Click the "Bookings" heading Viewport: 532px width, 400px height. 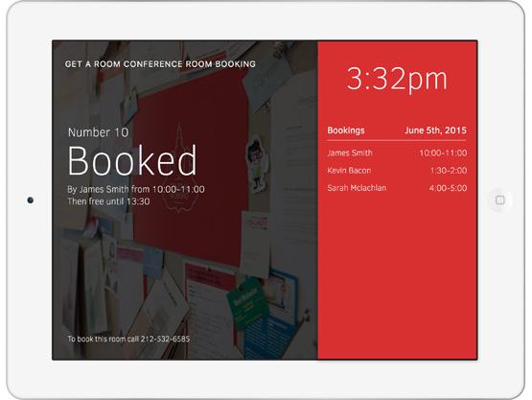346,130
